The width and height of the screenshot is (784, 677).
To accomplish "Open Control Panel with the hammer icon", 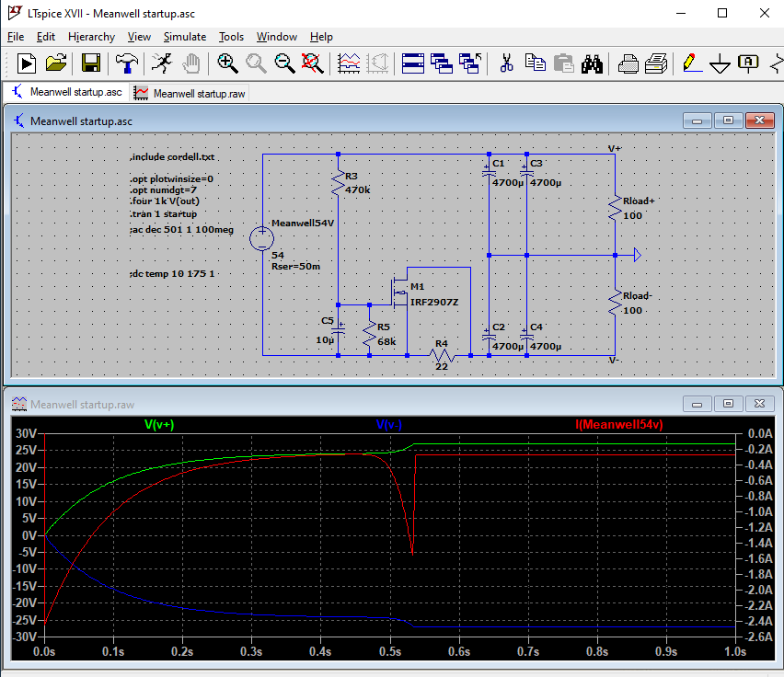I will [125, 63].
